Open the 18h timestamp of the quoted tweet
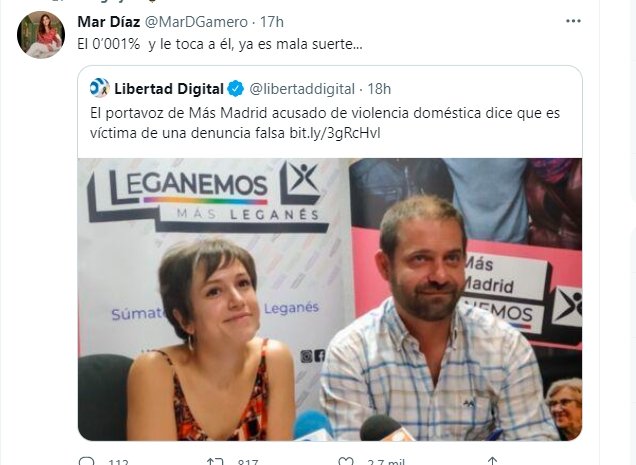 tap(379, 88)
